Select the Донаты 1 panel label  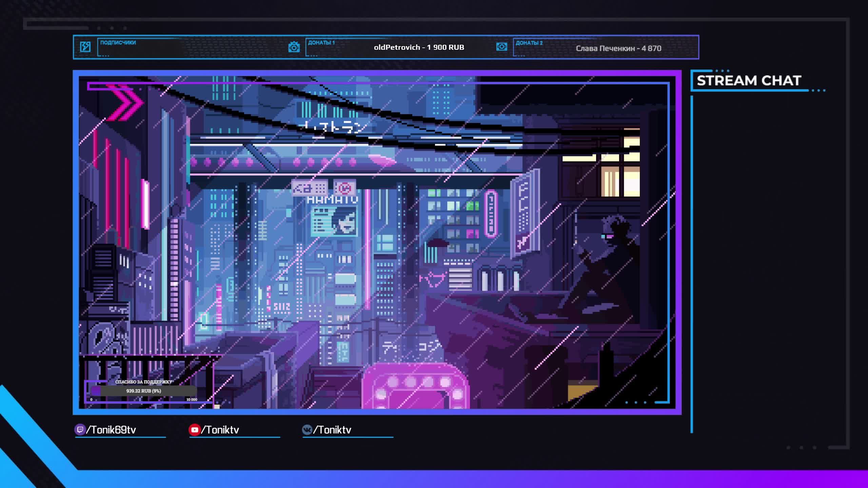click(x=321, y=43)
